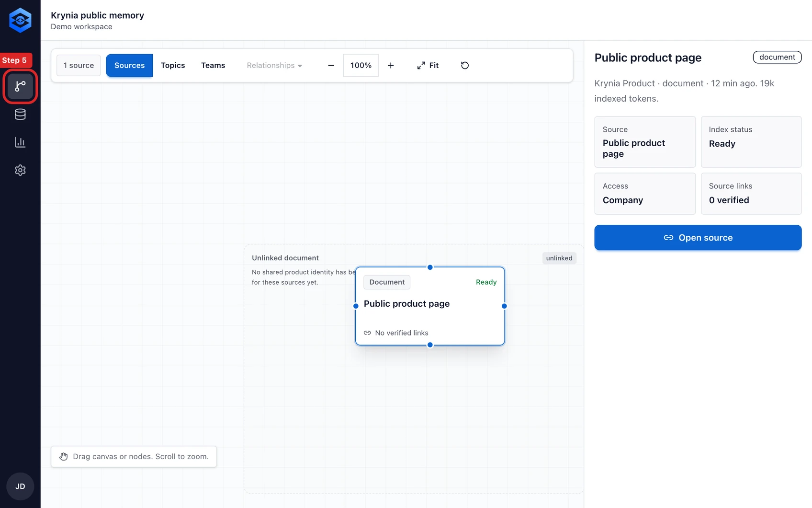Expand the Relationships dropdown
The width and height of the screenshot is (812, 508).
tap(274, 65)
